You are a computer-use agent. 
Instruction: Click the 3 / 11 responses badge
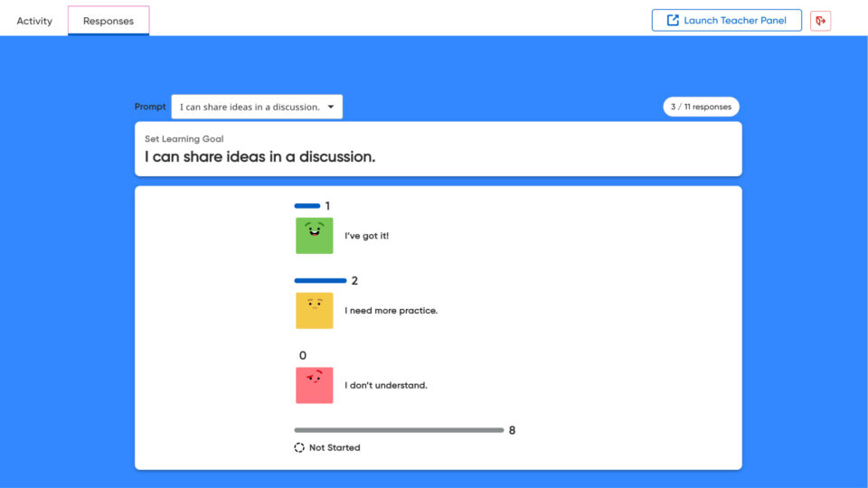pyautogui.click(x=701, y=107)
